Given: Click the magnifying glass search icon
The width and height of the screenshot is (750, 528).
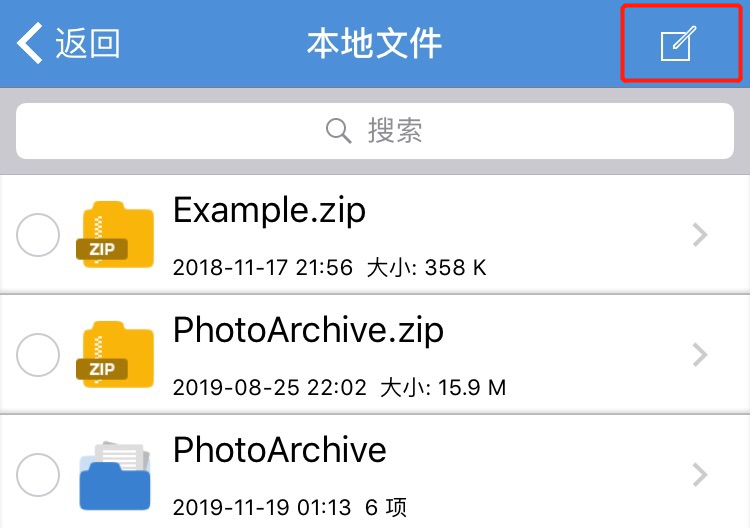Looking at the screenshot, I should [339, 131].
